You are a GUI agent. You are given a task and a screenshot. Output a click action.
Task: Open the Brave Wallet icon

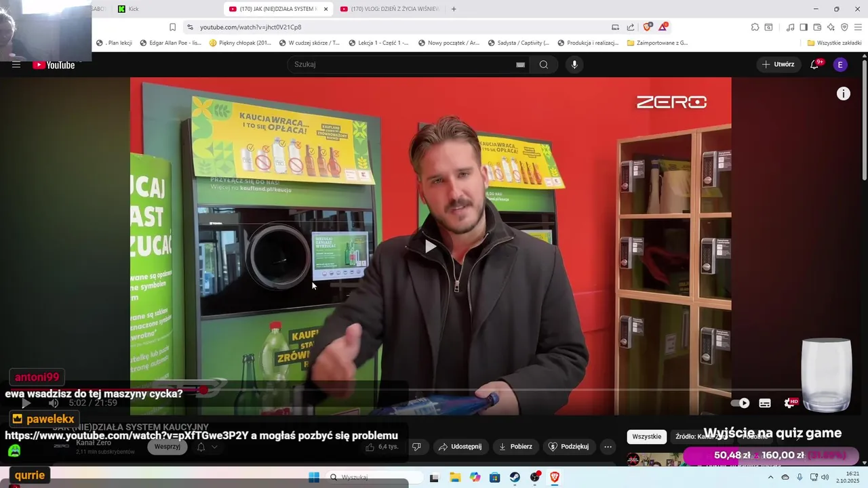817,27
